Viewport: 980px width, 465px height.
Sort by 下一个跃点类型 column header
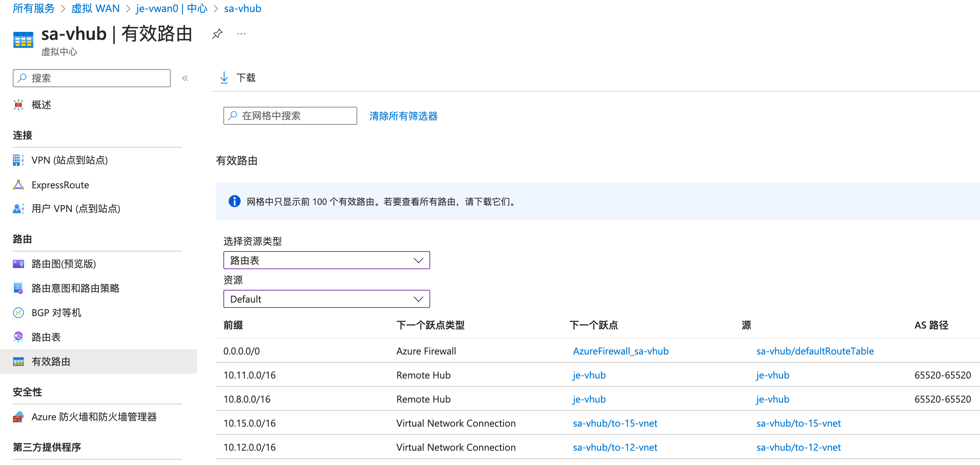click(430, 326)
